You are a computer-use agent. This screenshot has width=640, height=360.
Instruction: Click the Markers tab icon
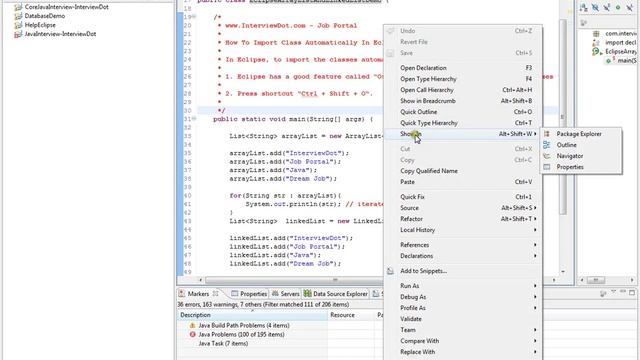[182, 294]
